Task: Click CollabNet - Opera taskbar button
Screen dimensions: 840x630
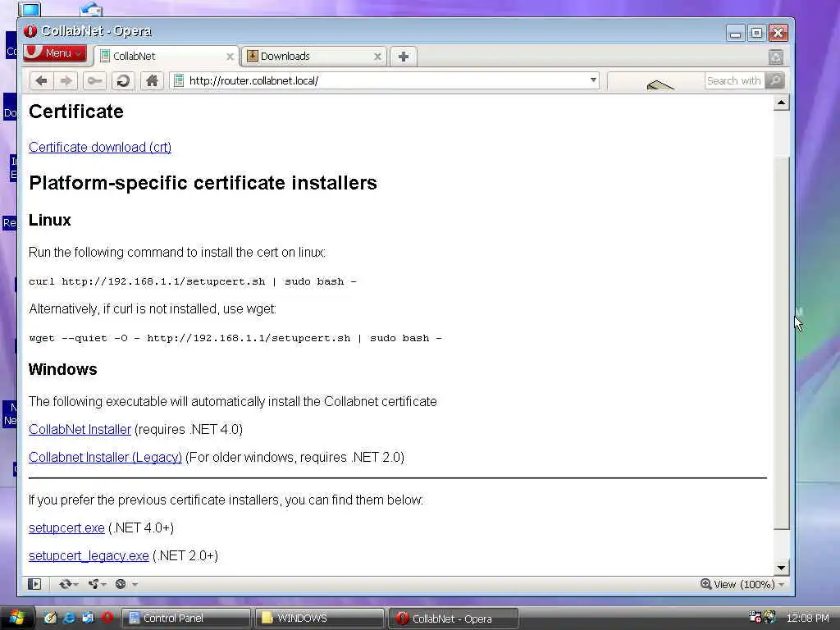Action: point(454,619)
